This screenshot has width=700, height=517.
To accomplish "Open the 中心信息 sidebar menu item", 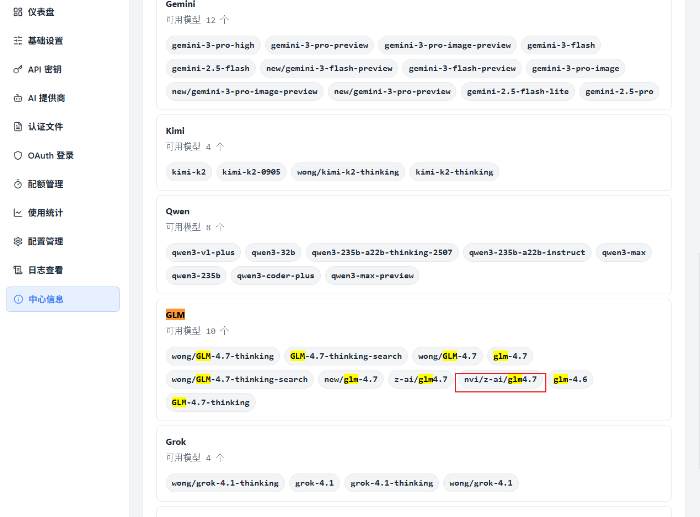I will (62, 299).
